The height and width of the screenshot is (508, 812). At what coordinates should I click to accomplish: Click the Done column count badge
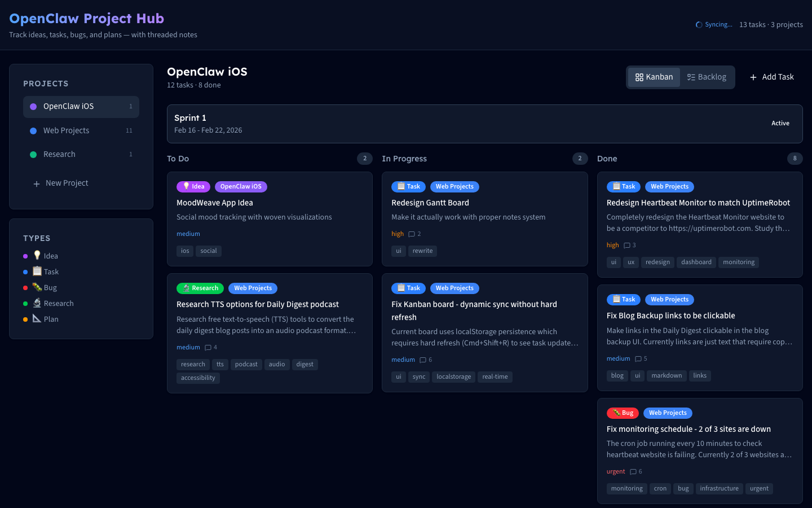tap(795, 159)
